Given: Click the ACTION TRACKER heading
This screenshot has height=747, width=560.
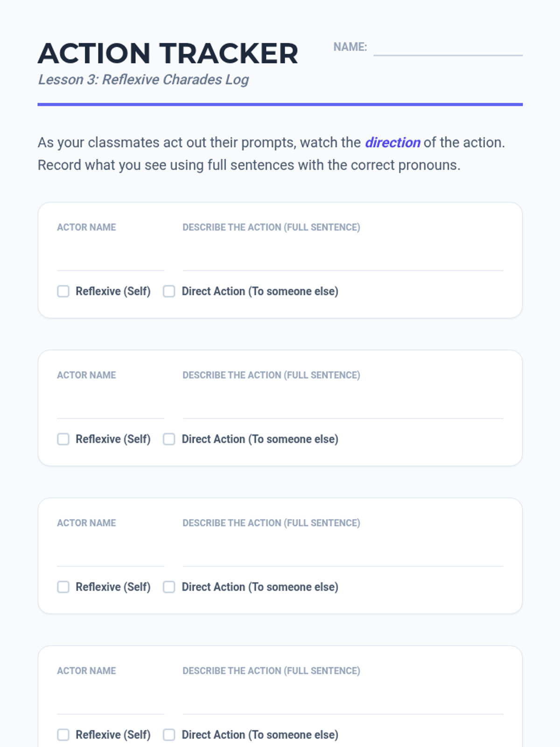Looking at the screenshot, I should (168, 53).
